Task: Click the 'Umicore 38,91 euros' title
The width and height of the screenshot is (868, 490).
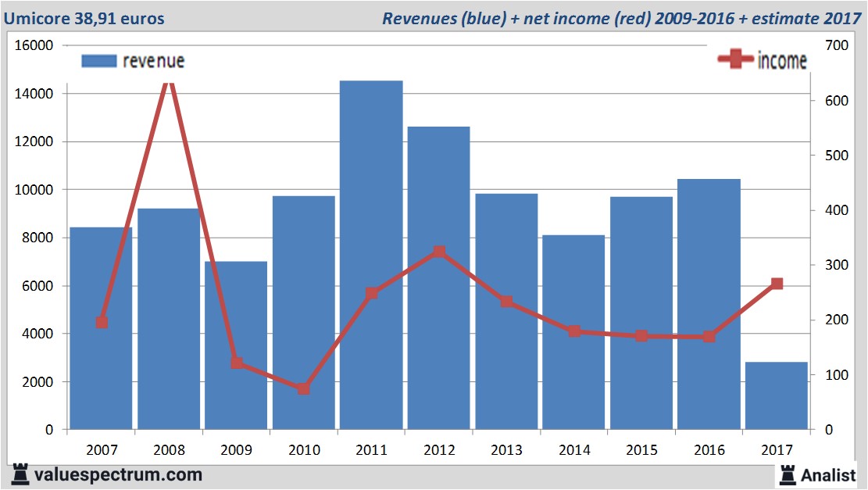Action: pos(84,18)
